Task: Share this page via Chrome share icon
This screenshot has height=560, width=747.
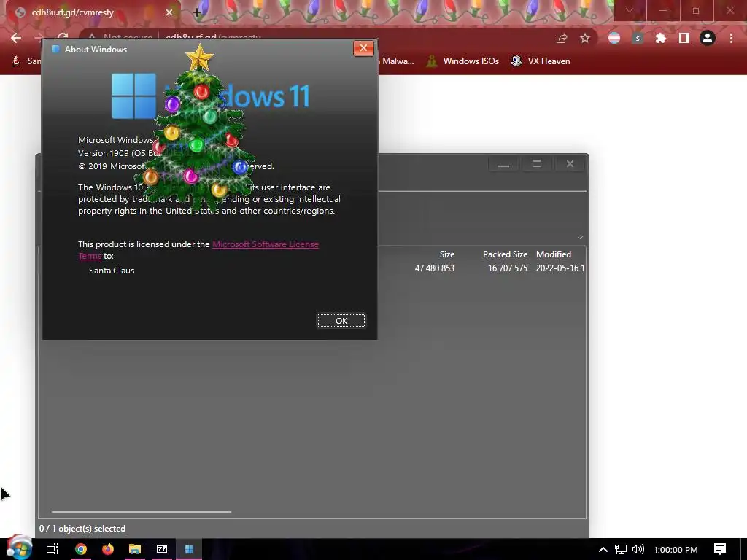Action: click(x=562, y=38)
